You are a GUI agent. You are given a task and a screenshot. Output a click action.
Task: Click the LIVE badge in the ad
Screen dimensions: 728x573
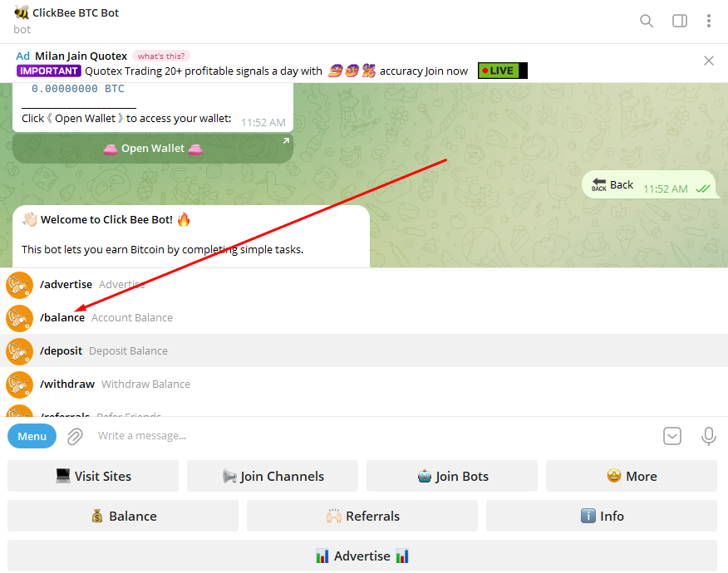pyautogui.click(x=502, y=71)
